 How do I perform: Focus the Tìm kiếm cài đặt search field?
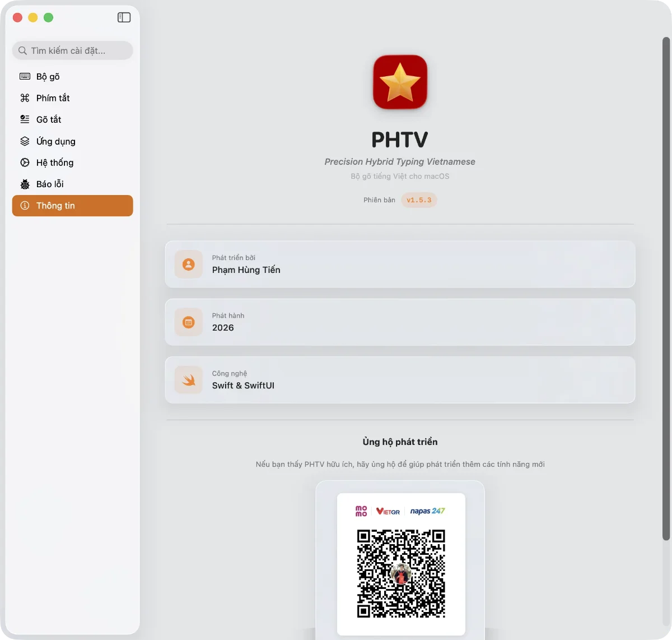[x=73, y=50]
